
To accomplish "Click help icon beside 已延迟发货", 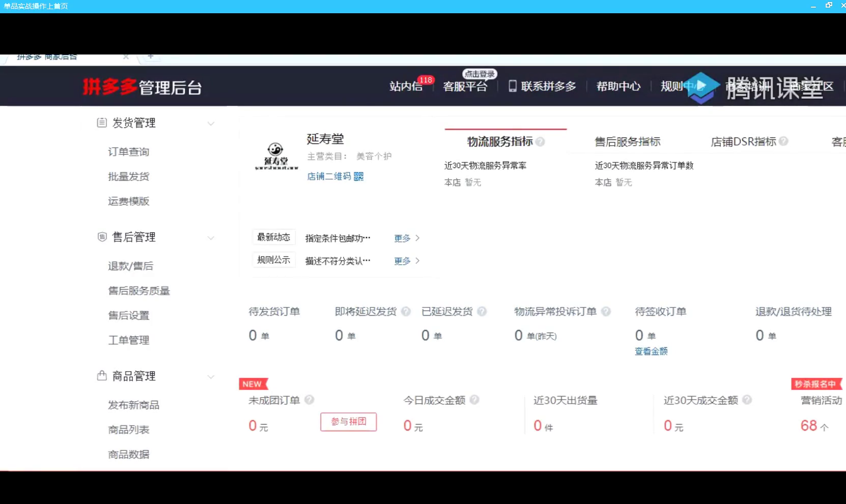I will click(x=482, y=311).
